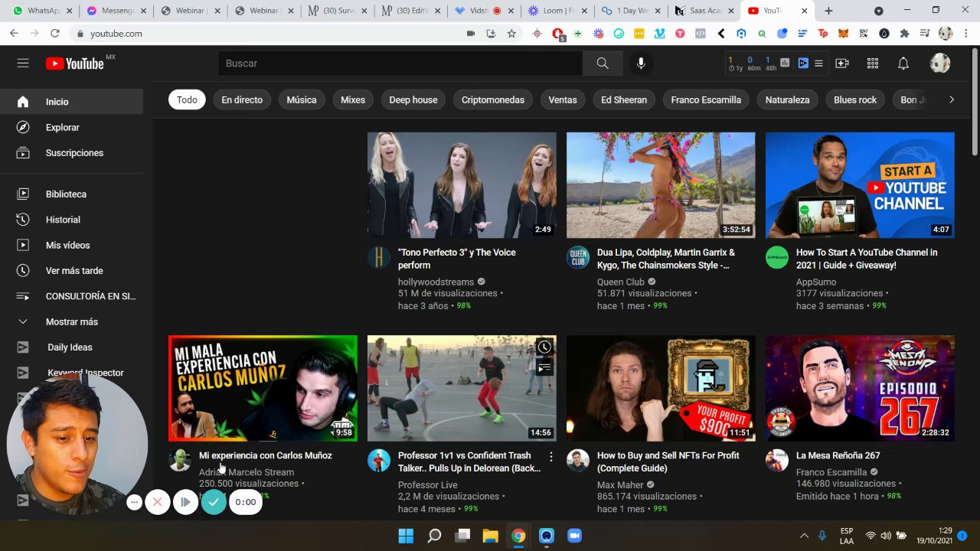This screenshot has width=980, height=551.
Task: Open the NFTs guide video thumbnail
Action: [x=661, y=388]
